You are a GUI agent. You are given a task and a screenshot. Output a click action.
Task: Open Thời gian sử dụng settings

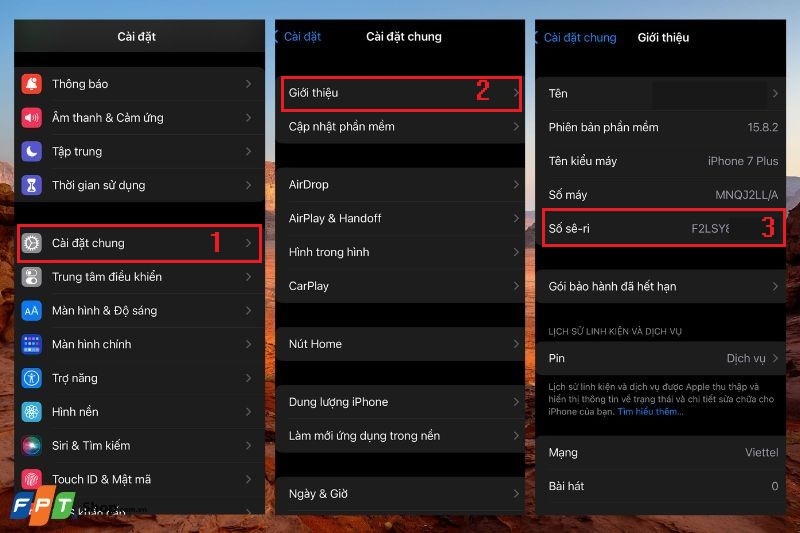coord(139,185)
